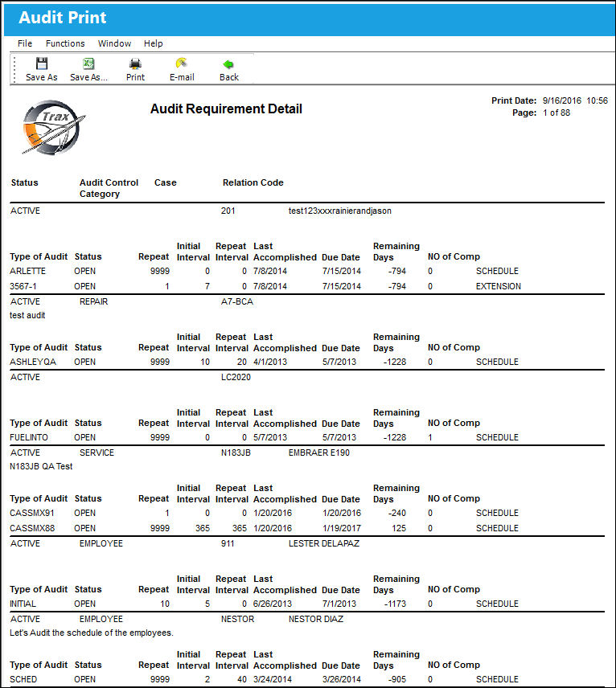The image size is (616, 688).
Task: Click the Audit Print window title
Action: click(63, 18)
